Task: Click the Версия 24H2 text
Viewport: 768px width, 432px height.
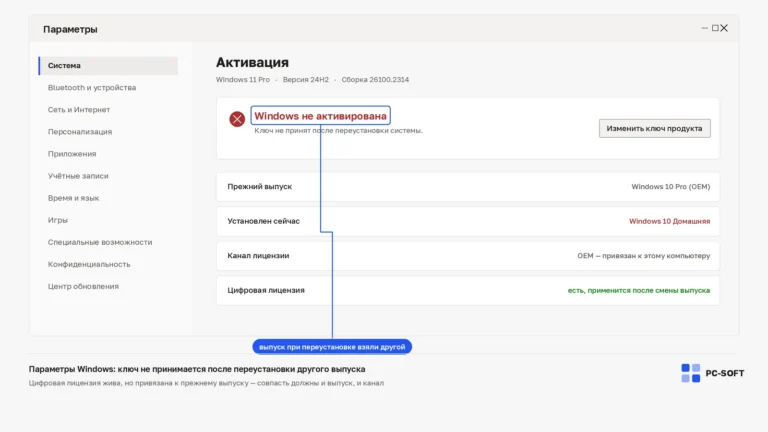Action: (x=306, y=79)
